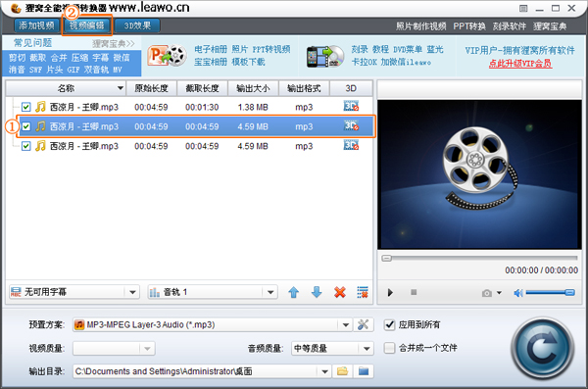Uncheck the first 西凉月 file checkbox
The image size is (588, 389).
(25, 107)
